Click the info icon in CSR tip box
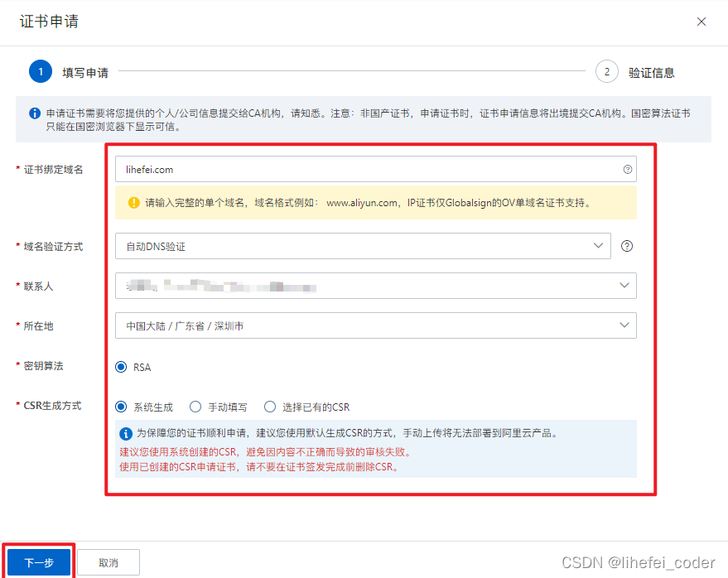Image resolution: width=728 pixels, height=578 pixels. pos(126,434)
